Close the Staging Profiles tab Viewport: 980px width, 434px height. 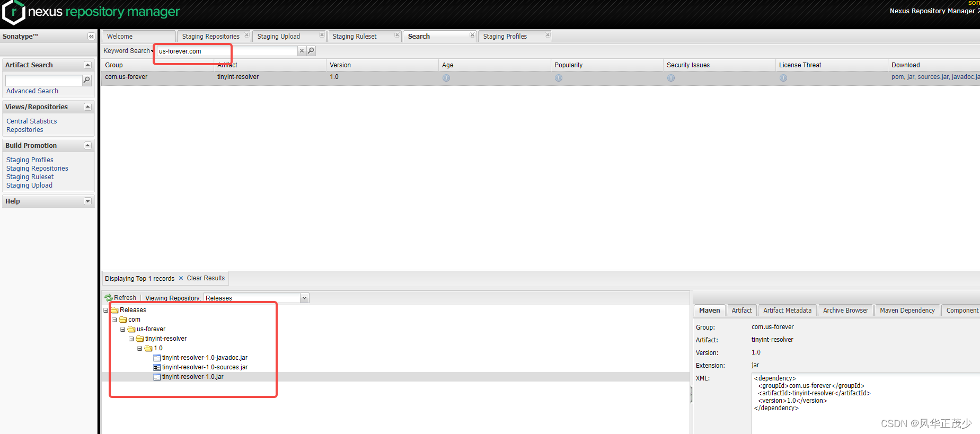tap(548, 35)
